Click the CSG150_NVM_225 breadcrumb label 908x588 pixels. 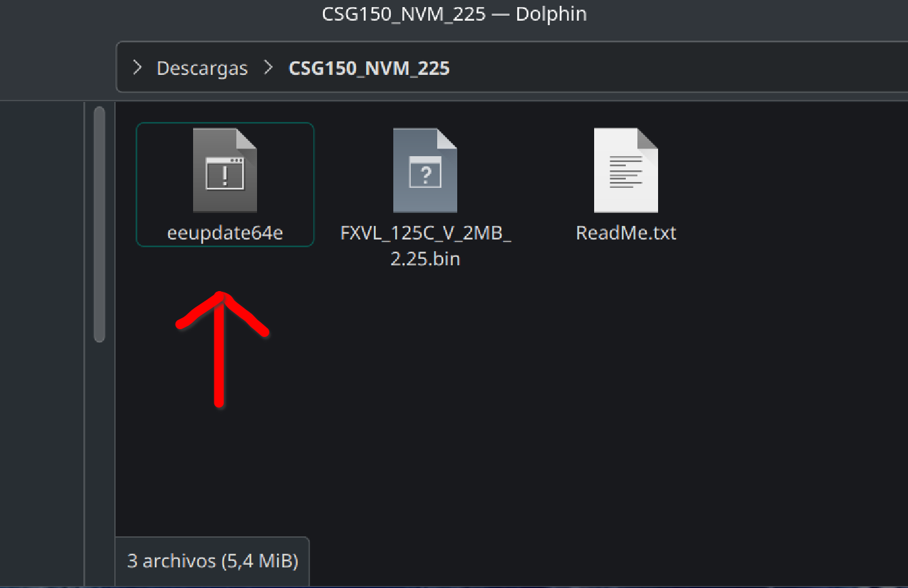click(369, 68)
